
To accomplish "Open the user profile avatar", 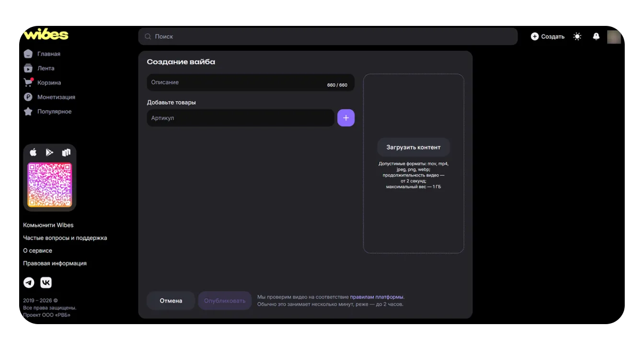I will (614, 36).
